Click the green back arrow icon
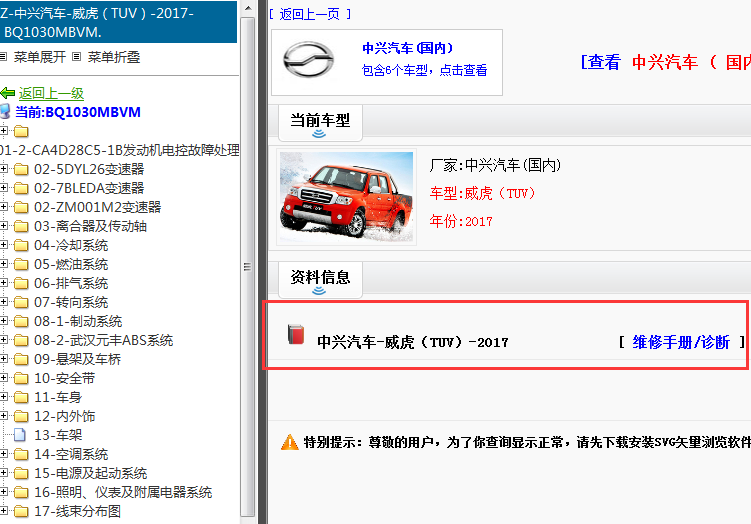 point(8,93)
